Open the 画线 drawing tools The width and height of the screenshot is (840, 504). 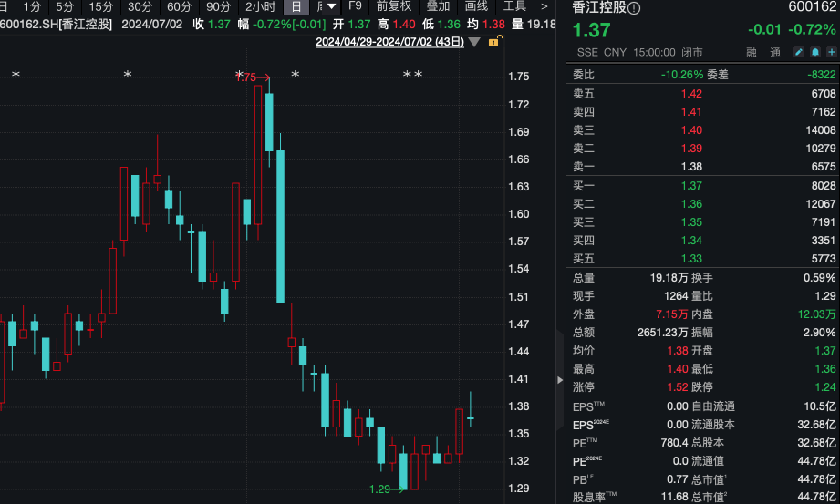(x=477, y=6)
